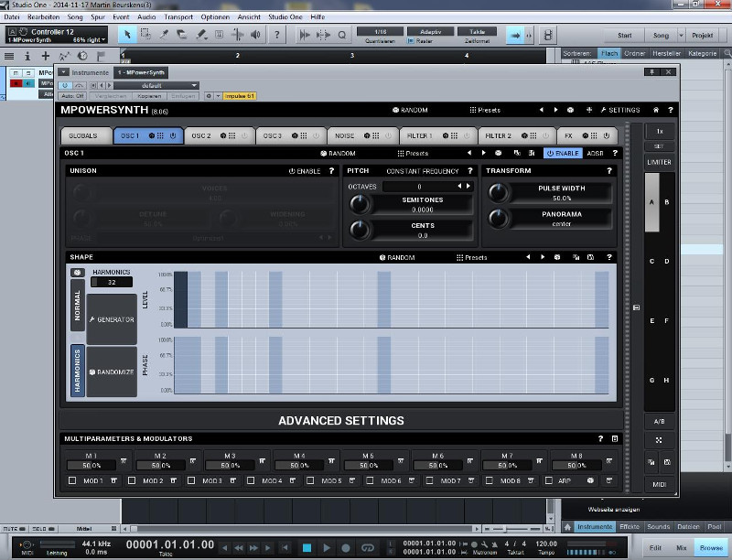Open the track inspector info icon
Viewport: 732px width, 560px height.
[27, 56]
